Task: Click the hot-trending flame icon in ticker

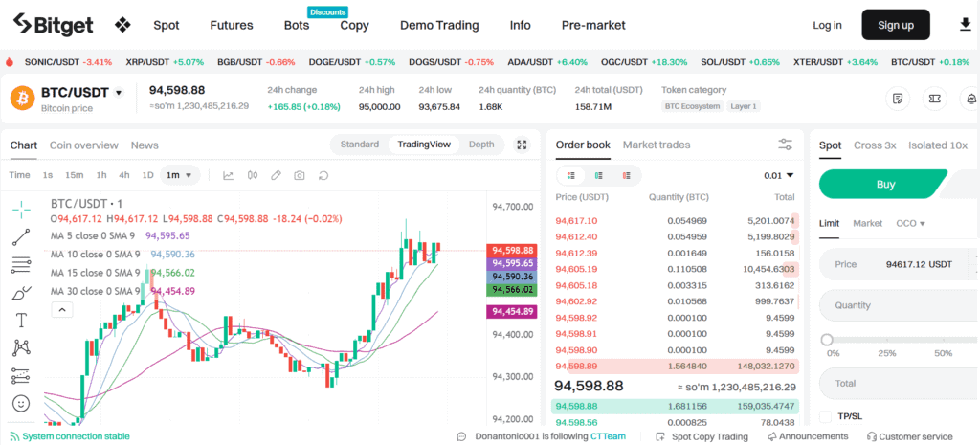Action: click(10, 62)
